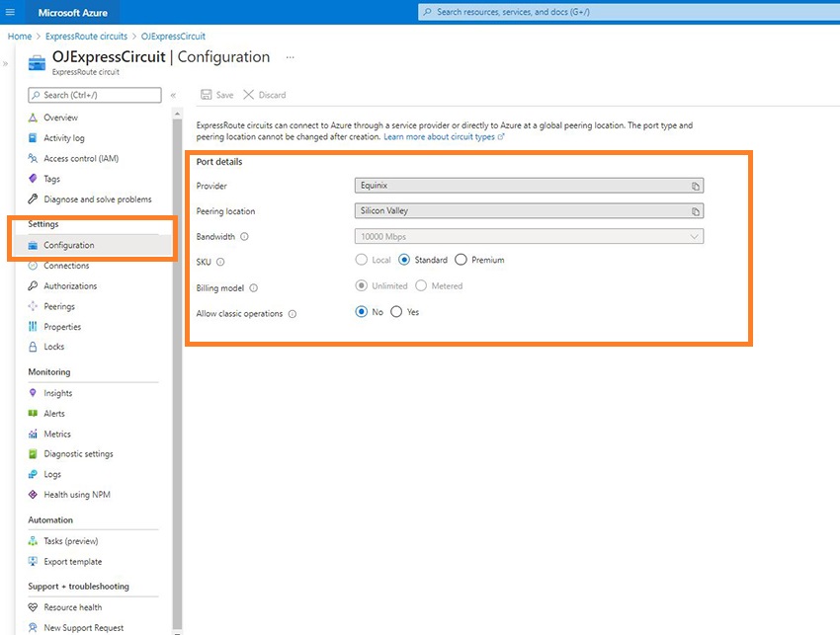
Task: Copy the Provider field value
Action: click(696, 186)
